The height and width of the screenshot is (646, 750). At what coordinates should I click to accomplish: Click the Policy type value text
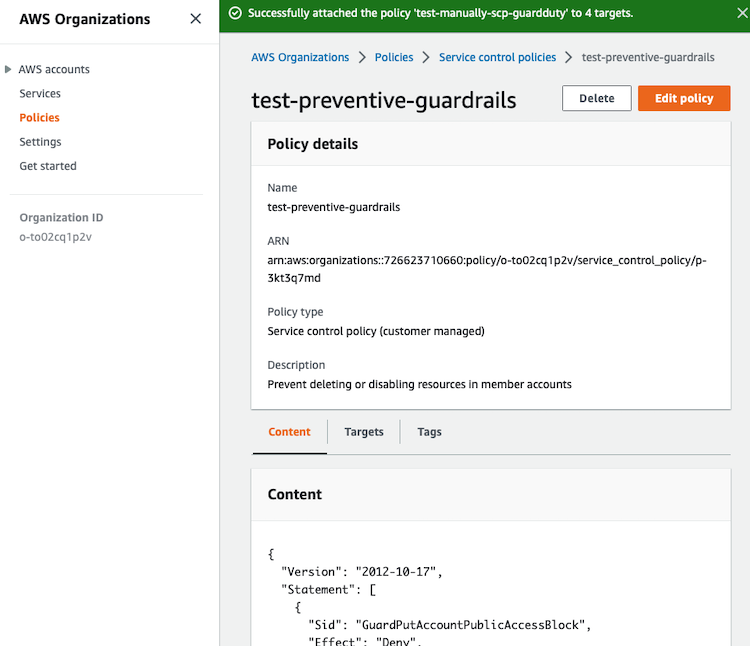(376, 331)
